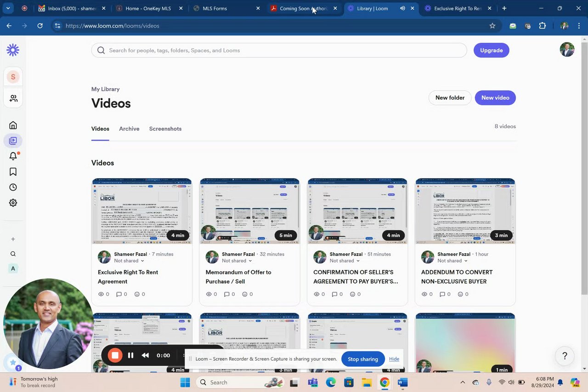
Task: Click the Upgrade button
Action: (492, 50)
